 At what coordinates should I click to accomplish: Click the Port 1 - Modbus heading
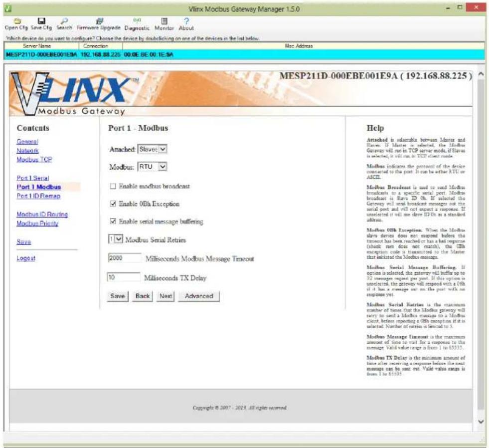click(x=138, y=128)
